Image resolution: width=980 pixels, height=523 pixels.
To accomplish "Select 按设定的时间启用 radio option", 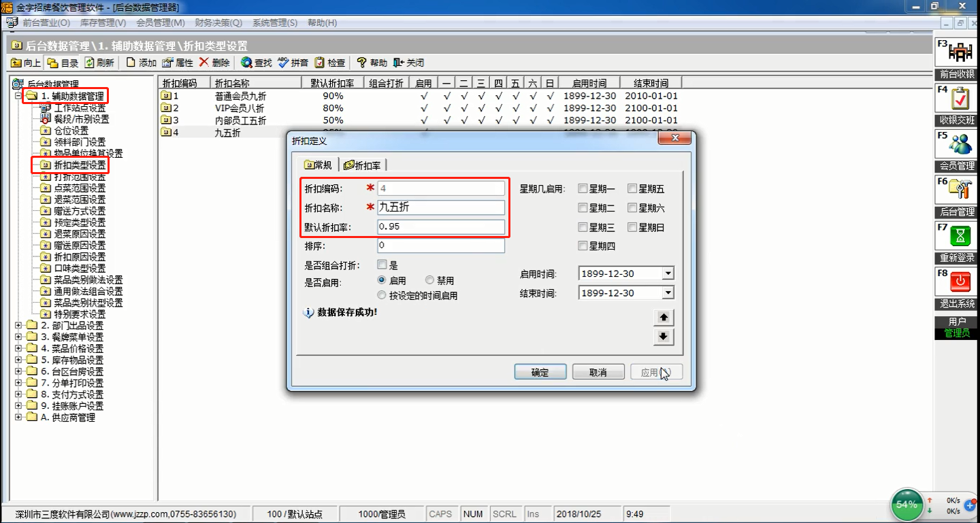I will 382,295.
